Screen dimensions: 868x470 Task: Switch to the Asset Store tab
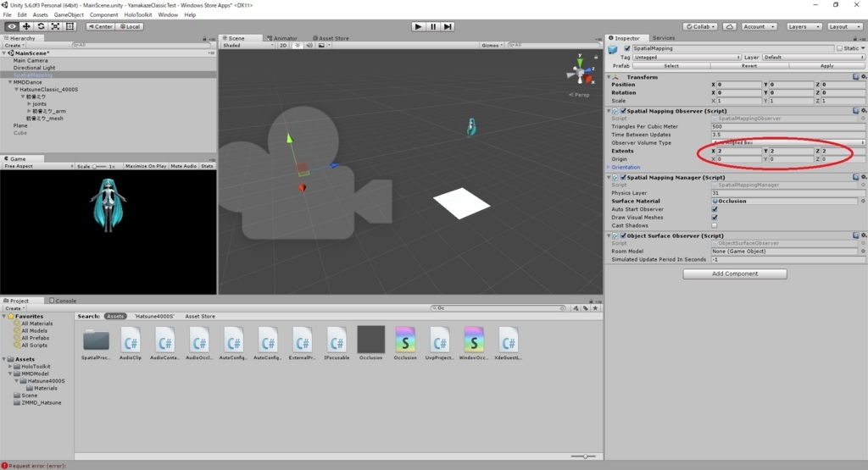pos(331,38)
